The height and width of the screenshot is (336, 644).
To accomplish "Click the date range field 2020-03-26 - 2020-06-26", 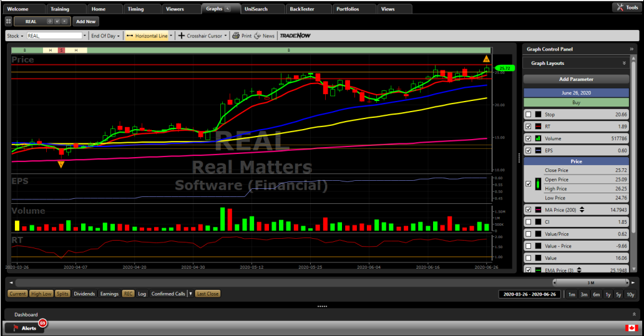I will [529, 295].
